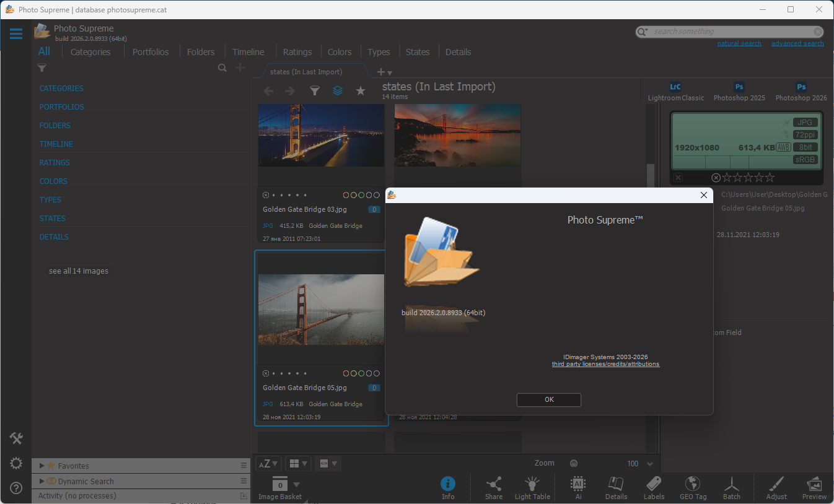
Task: Open the Batch processing icon
Action: click(732, 484)
